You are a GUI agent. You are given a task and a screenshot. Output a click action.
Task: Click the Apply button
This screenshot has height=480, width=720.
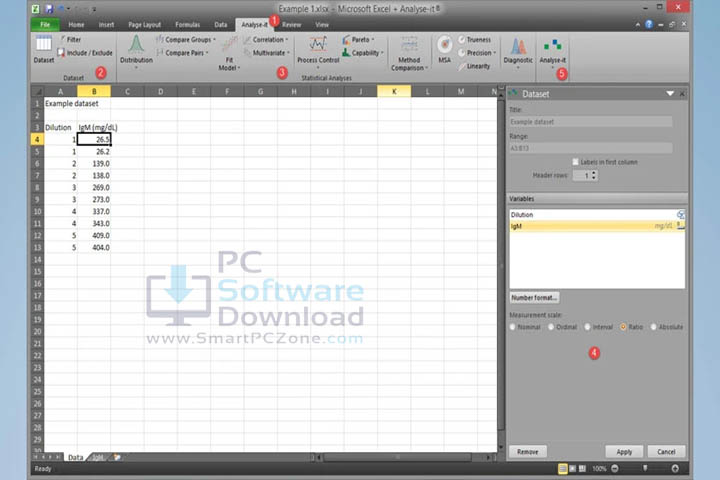pyautogui.click(x=624, y=452)
